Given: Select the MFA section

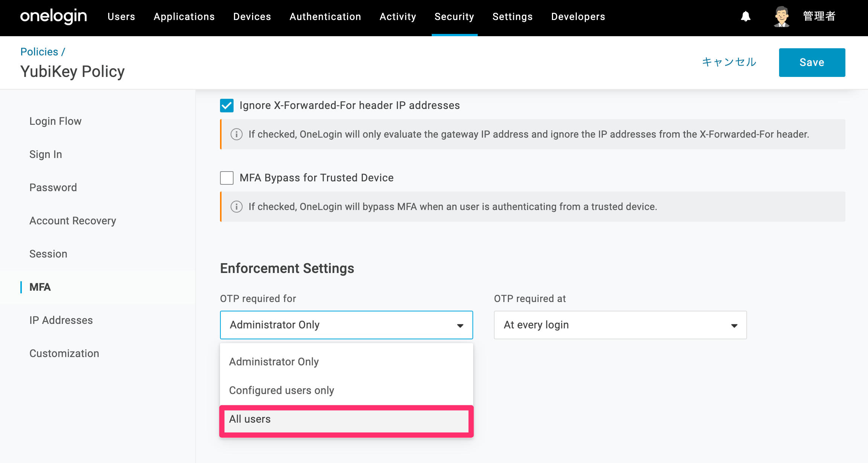Looking at the screenshot, I should click(40, 287).
